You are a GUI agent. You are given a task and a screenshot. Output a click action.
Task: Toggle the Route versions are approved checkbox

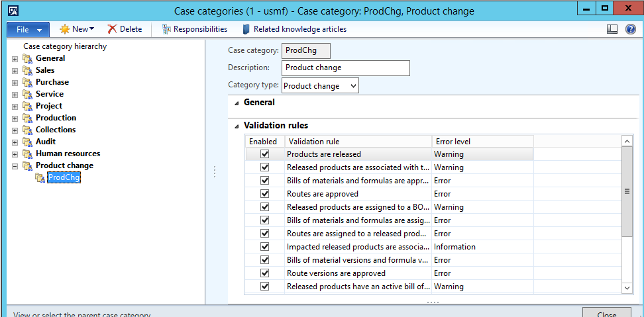(265, 273)
